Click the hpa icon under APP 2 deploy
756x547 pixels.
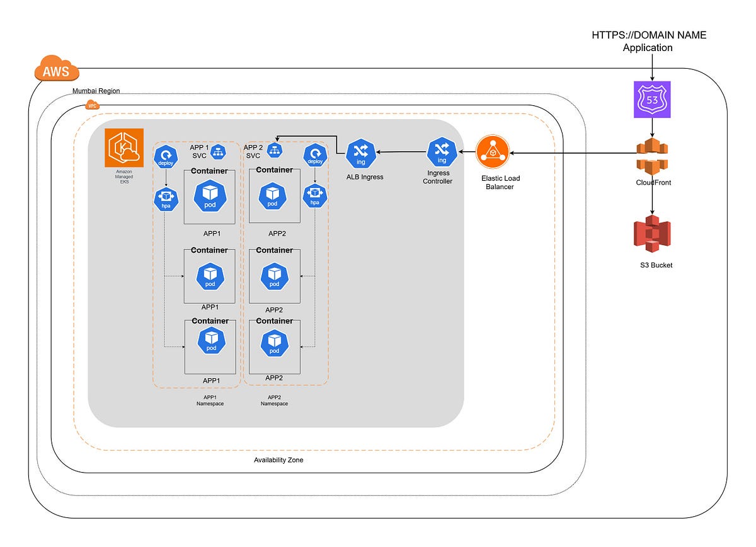315,197
